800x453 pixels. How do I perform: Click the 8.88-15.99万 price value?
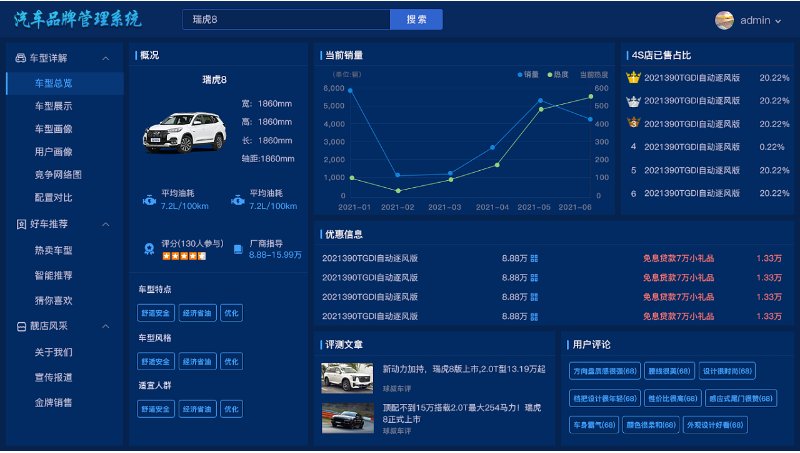276,255
